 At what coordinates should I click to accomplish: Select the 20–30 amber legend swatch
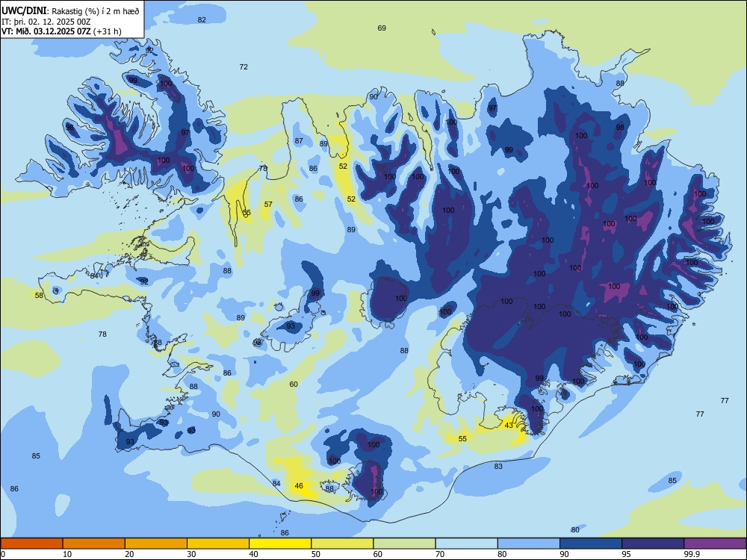coord(156,544)
